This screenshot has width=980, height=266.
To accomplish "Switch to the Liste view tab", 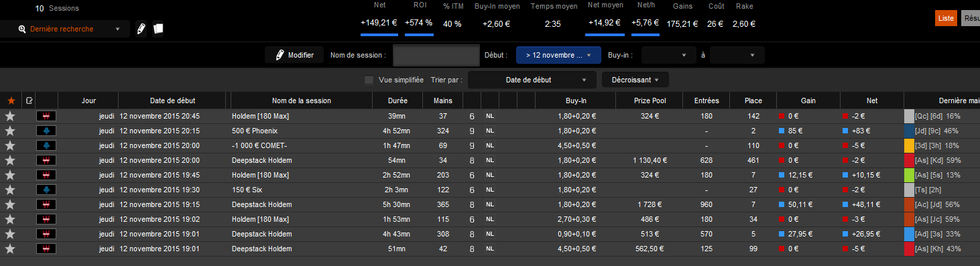I will [x=946, y=18].
